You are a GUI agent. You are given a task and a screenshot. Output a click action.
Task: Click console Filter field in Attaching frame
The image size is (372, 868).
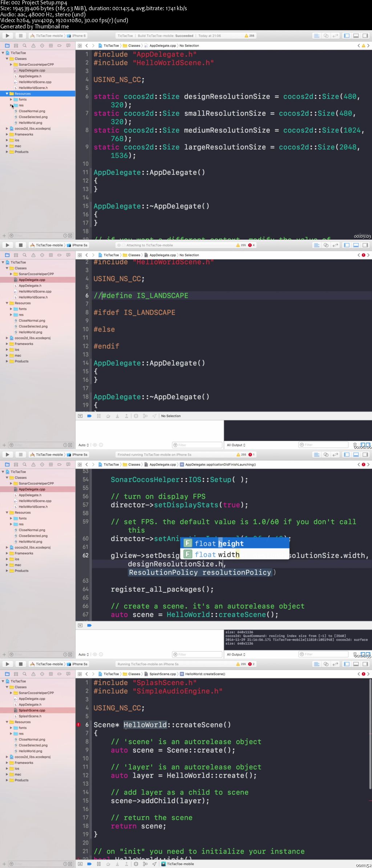point(323,445)
